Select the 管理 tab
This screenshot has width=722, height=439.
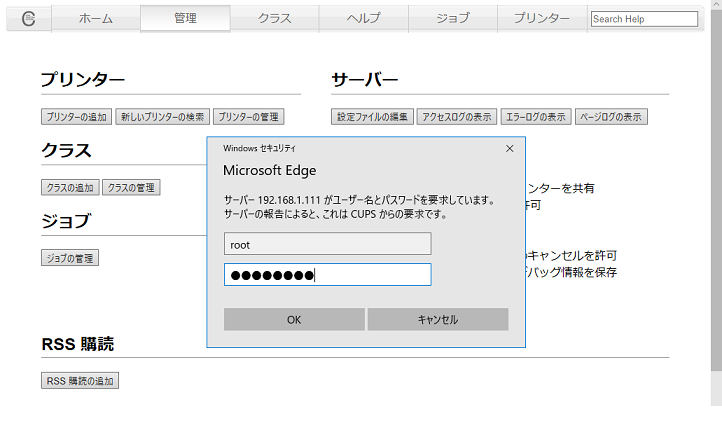pyautogui.click(x=185, y=18)
